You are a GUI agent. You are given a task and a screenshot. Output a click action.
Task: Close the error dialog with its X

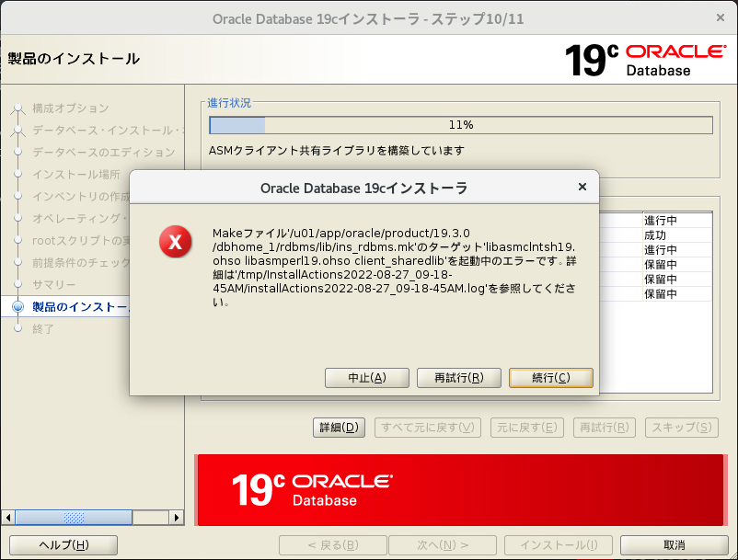[582, 186]
